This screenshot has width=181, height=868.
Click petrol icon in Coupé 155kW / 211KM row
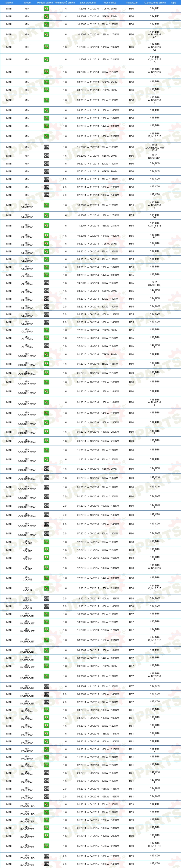click(x=47, y=588)
